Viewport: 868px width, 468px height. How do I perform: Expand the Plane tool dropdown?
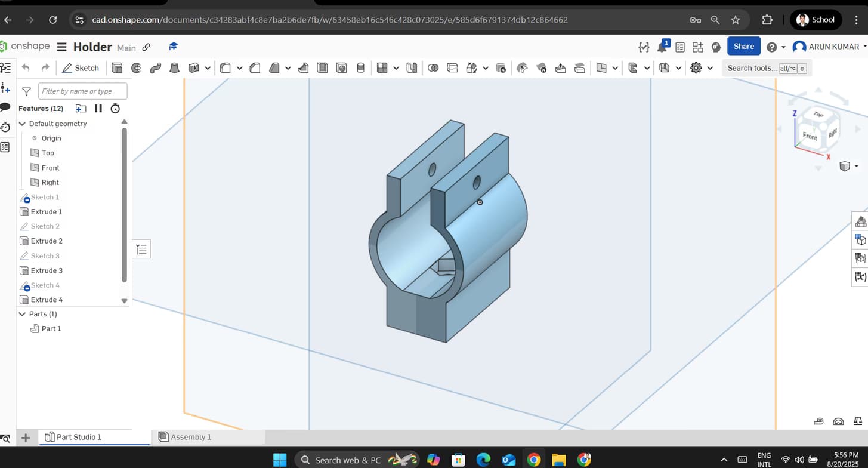(615, 67)
